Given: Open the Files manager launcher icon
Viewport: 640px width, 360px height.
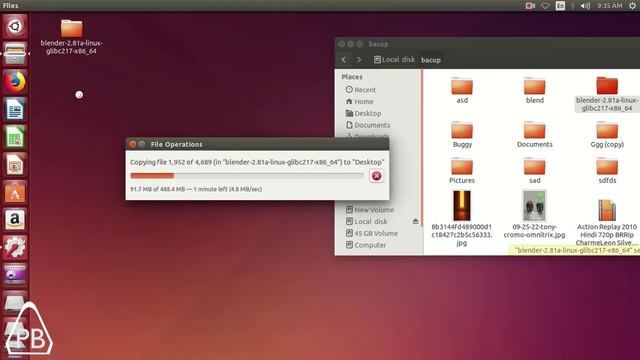Looking at the screenshot, I should tap(15, 54).
